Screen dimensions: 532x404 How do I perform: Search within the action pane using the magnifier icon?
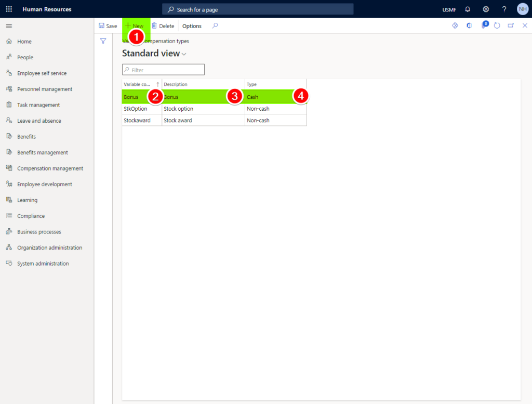215,26
